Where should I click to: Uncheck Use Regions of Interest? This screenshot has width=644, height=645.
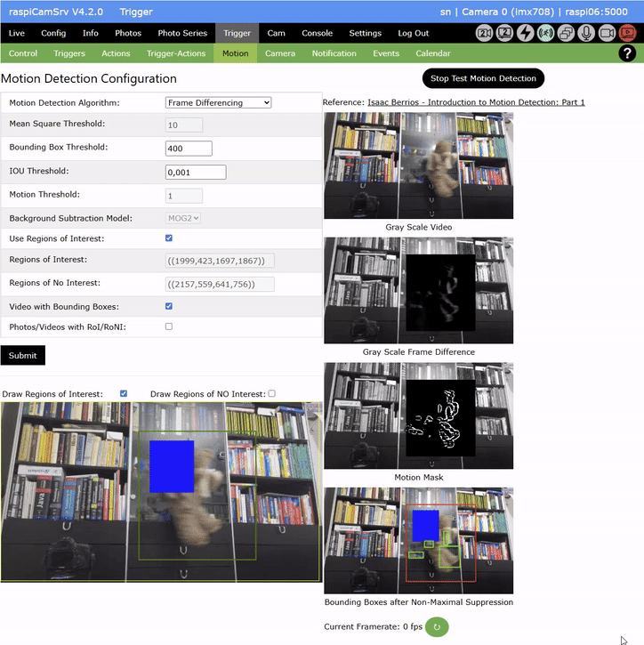click(169, 238)
